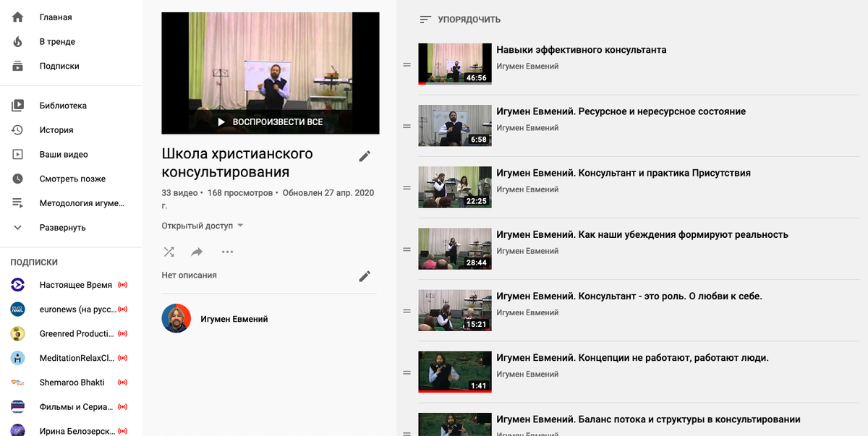Image resolution: width=868 pixels, height=436 pixels.
Task: Open title Концепции не работают, работают люди
Action: pos(632,358)
